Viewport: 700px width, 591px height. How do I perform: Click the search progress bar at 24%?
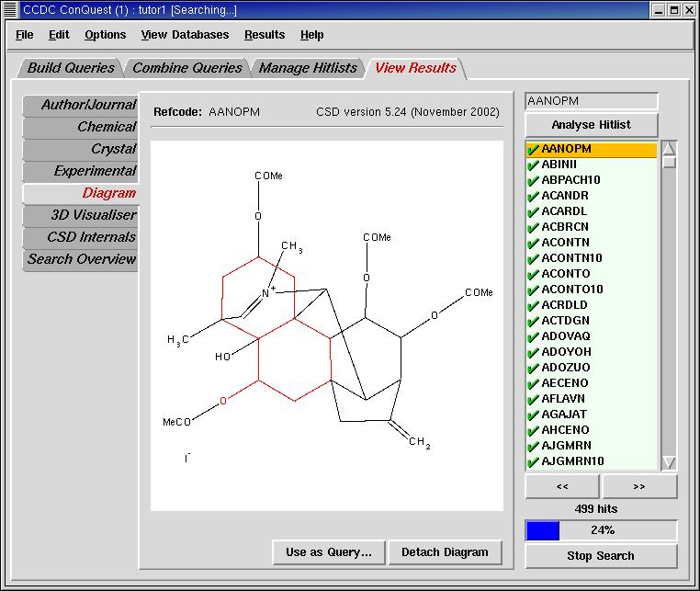coord(601,530)
